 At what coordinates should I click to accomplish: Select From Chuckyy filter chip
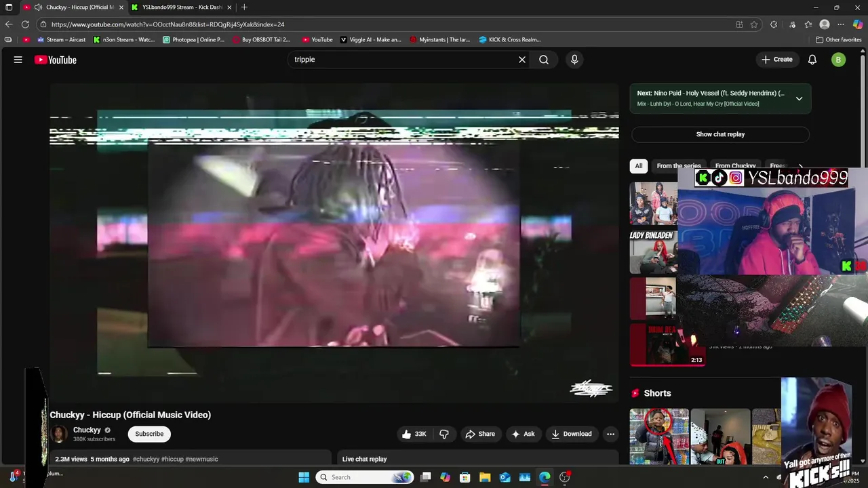click(736, 166)
